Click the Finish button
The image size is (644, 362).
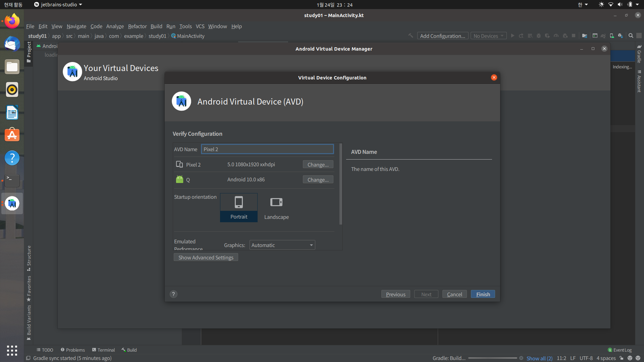483,294
